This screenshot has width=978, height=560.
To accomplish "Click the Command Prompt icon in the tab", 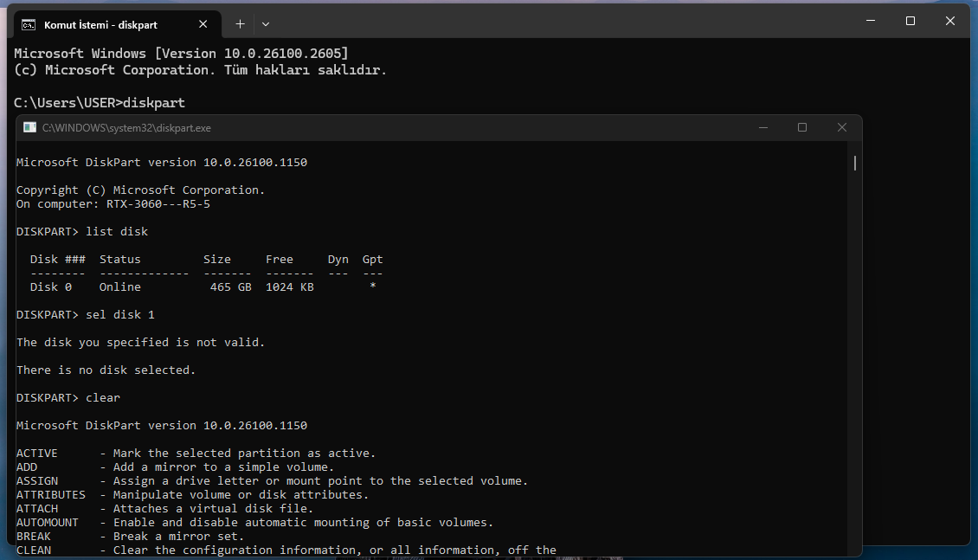I will [29, 24].
